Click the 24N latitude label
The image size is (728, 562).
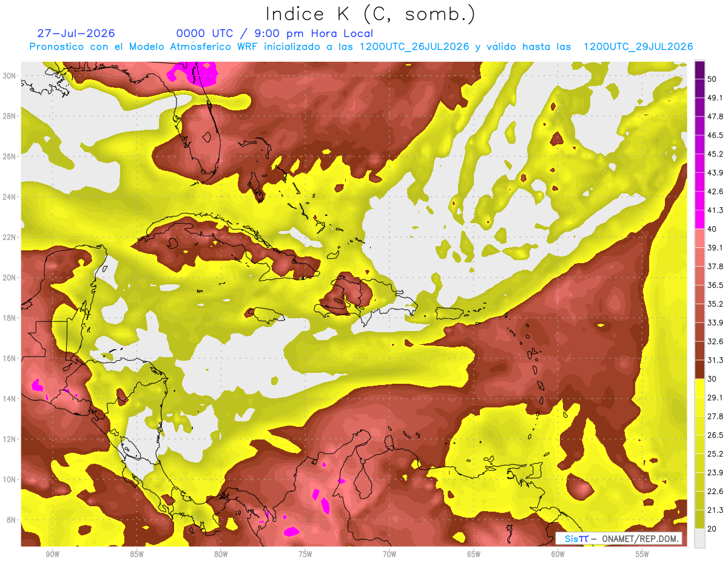[x=10, y=197]
